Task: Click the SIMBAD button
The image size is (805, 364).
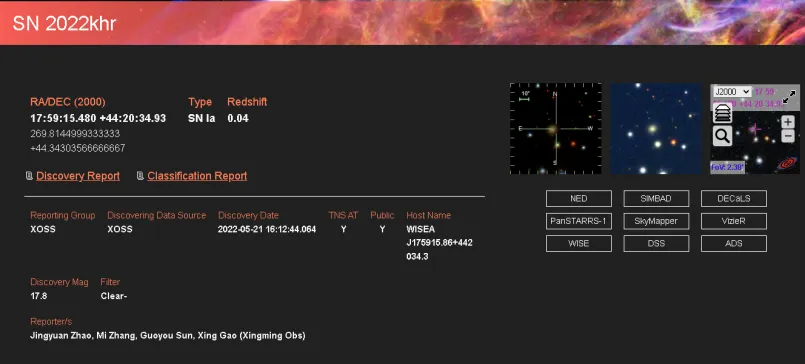Action: coord(656,199)
